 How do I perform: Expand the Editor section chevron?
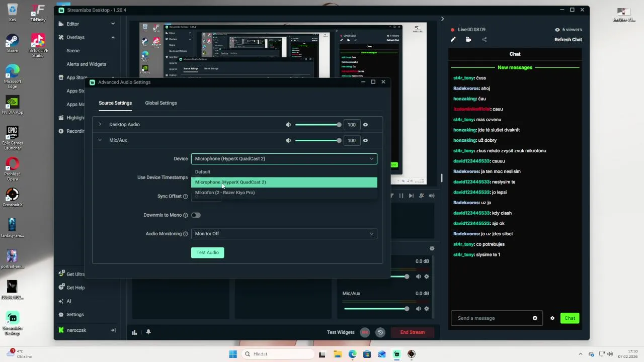click(x=113, y=24)
